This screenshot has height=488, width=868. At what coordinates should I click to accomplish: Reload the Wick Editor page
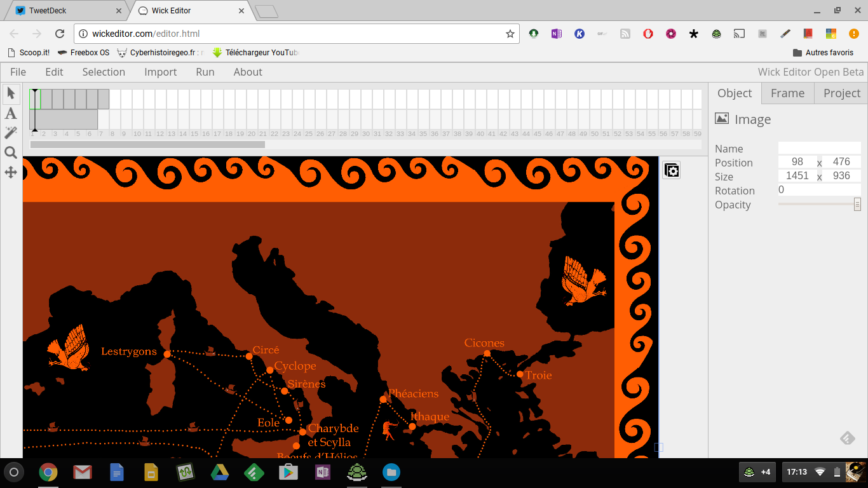coord(60,34)
